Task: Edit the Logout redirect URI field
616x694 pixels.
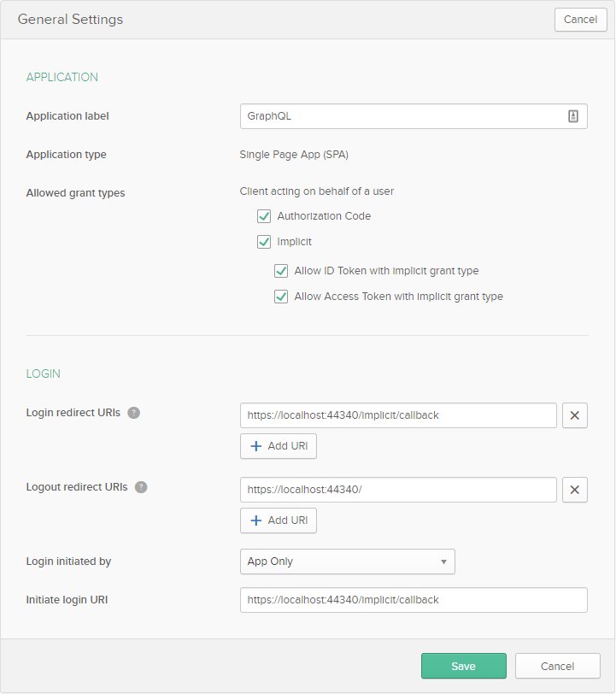Action: coord(398,490)
